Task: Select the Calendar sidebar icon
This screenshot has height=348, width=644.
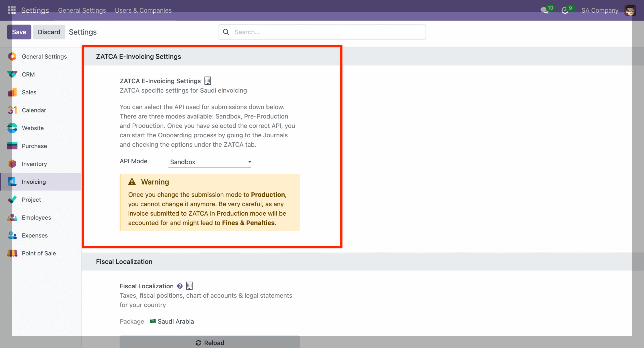Action: point(12,110)
